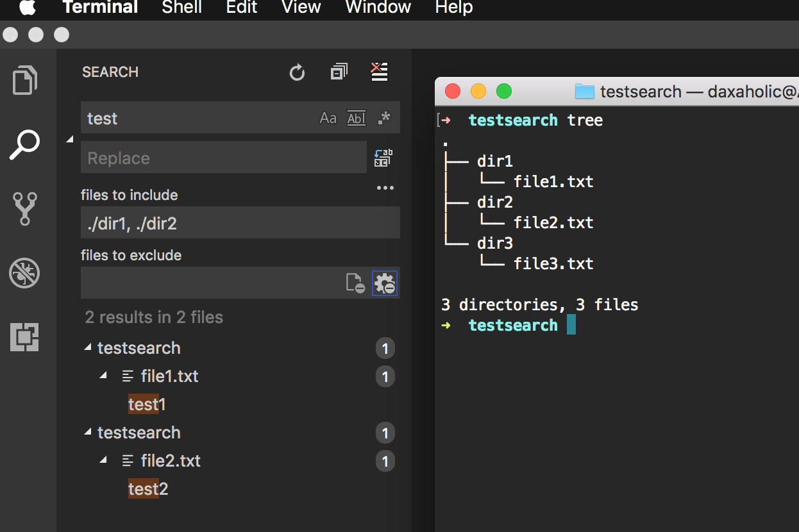The image size is (799, 532).
Task: Open the test1 match result
Action: (147, 404)
